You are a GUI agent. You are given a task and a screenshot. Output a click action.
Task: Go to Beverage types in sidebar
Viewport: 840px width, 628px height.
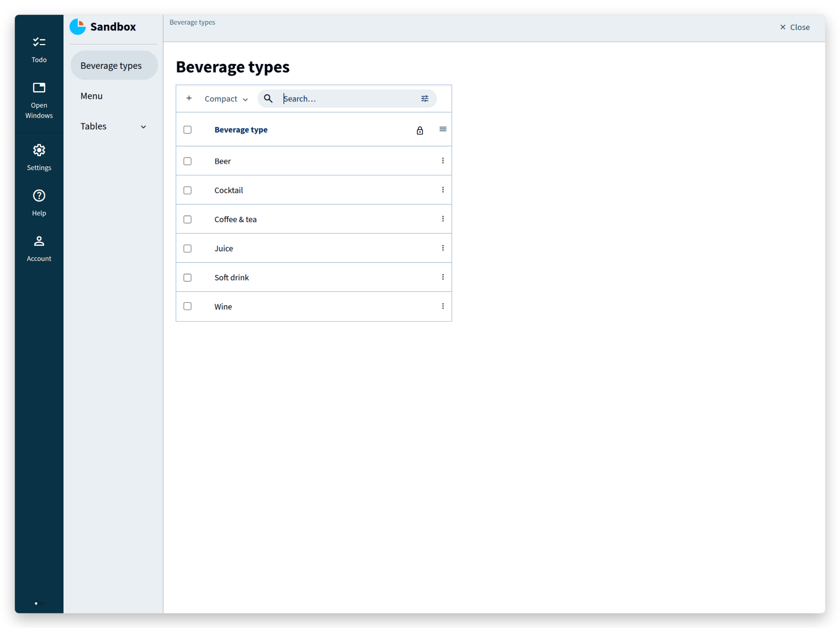pos(114,66)
